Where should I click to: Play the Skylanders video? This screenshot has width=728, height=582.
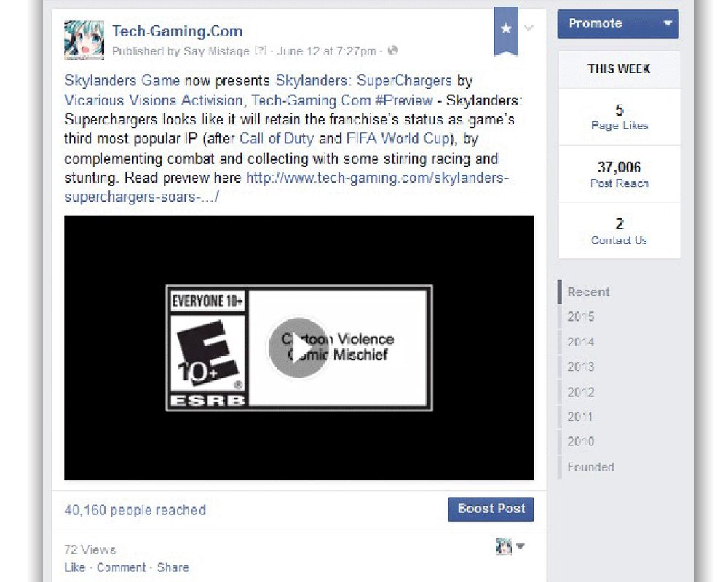(x=298, y=348)
